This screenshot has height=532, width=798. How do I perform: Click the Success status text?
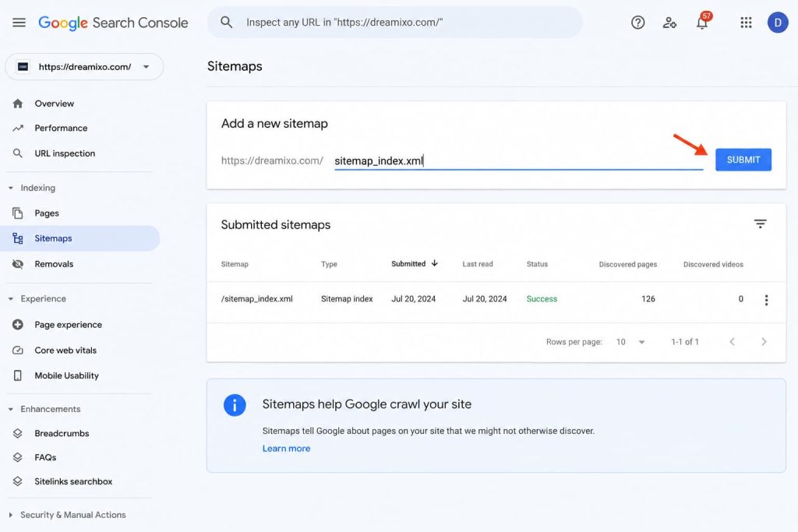coord(542,298)
